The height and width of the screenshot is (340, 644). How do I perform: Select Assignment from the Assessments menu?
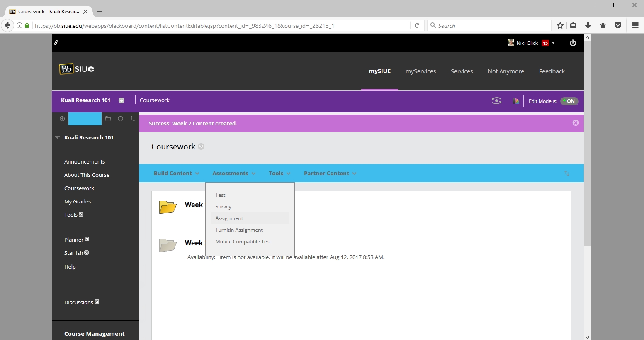pos(229,218)
